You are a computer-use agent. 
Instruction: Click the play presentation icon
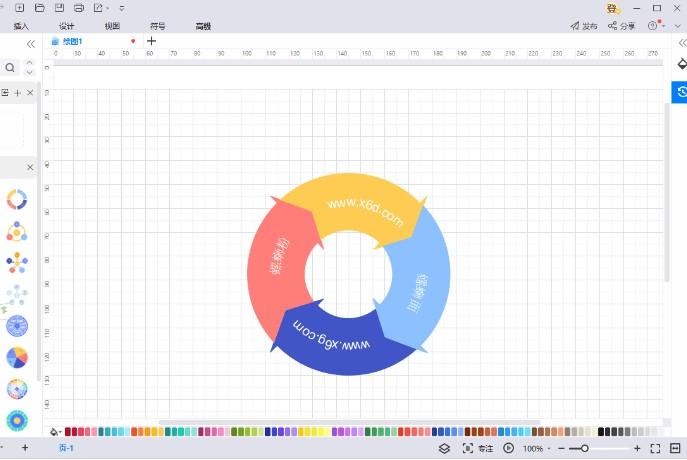pos(509,448)
